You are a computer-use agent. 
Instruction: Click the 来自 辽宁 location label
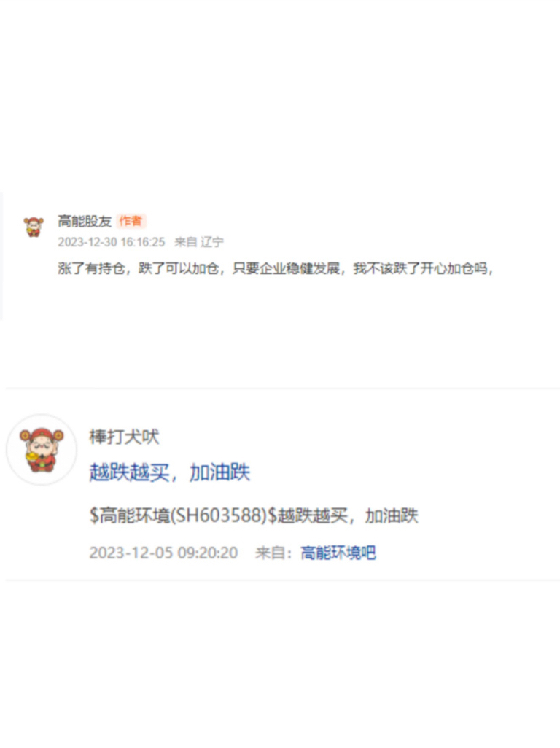[198, 242]
